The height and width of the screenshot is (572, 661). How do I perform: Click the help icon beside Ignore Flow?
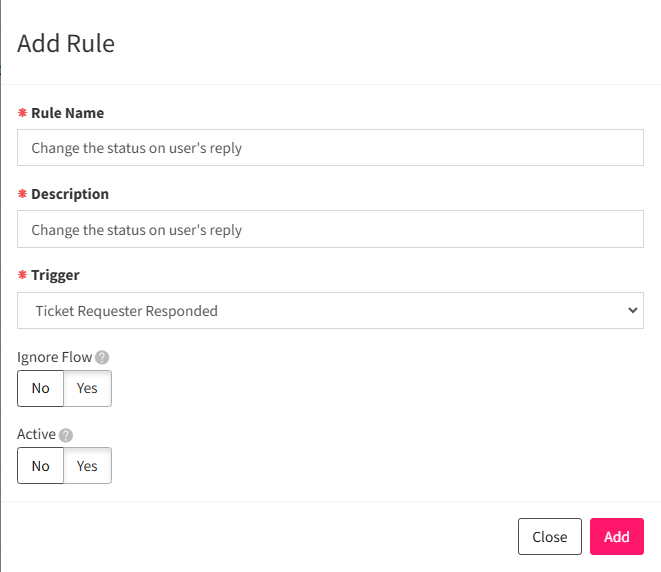pos(102,357)
